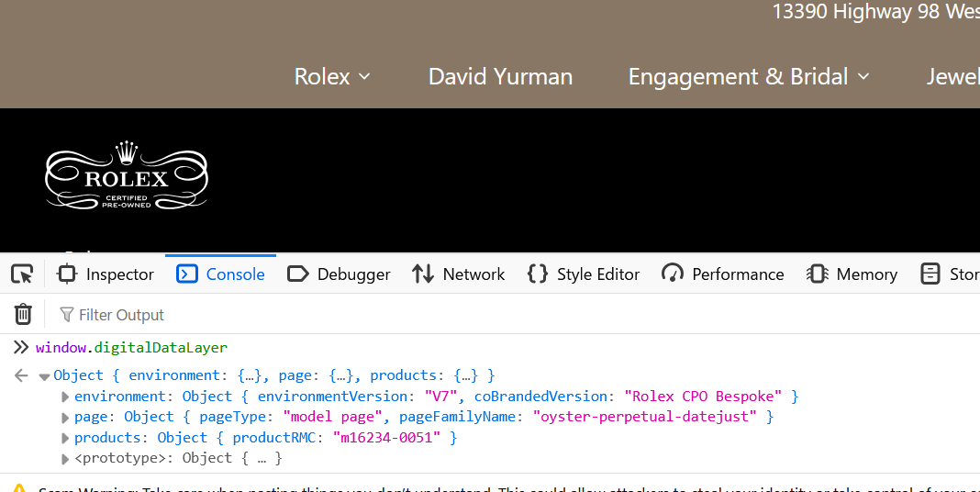Screen dimensions: 980x492
Task: Click the "model page" pageType value
Action: coord(332,417)
